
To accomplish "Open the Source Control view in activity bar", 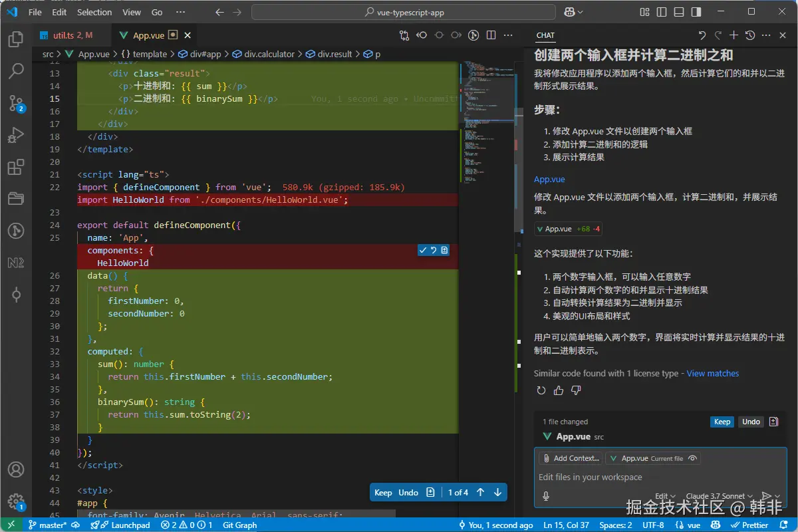I will point(16,102).
